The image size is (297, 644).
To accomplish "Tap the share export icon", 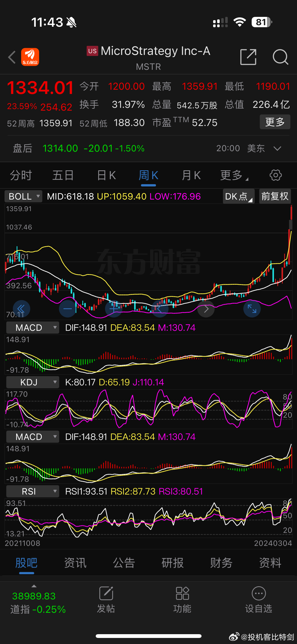I will click(248, 57).
